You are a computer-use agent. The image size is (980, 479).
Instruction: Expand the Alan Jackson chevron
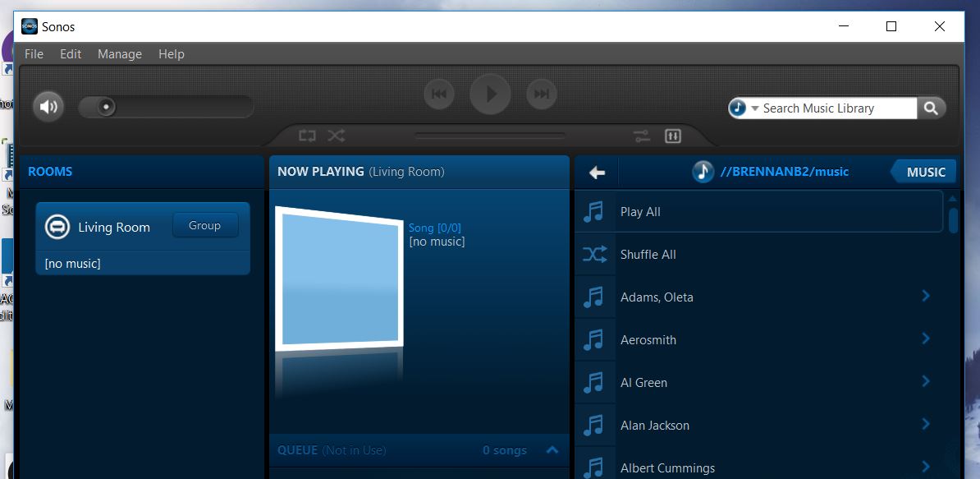927,423
